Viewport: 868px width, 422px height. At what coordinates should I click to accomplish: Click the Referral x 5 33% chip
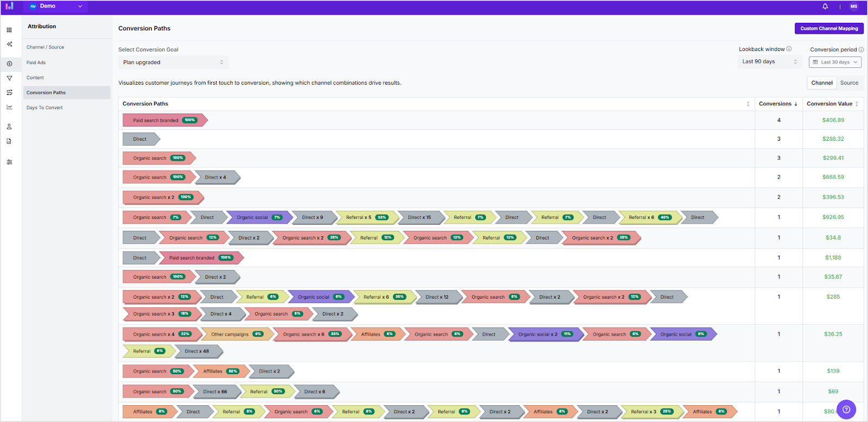[367, 217]
